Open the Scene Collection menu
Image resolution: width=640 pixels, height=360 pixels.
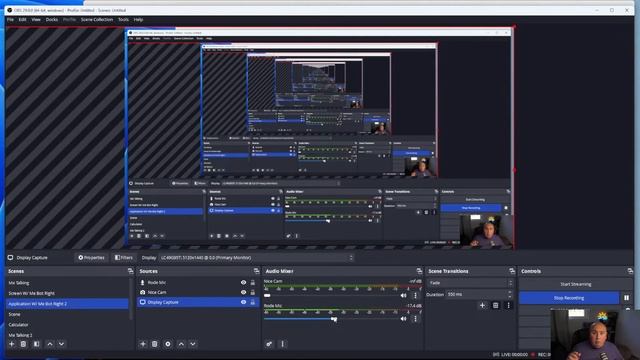[97, 20]
